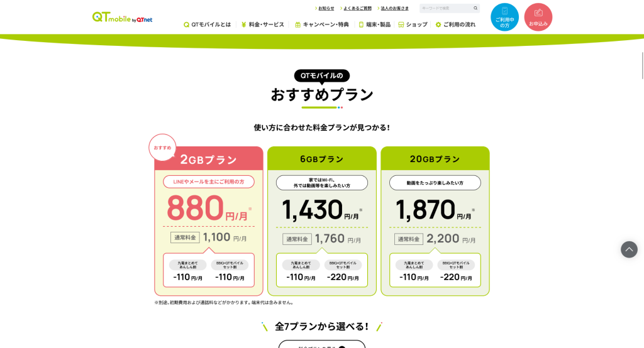Open the ショップ menu

(x=413, y=24)
